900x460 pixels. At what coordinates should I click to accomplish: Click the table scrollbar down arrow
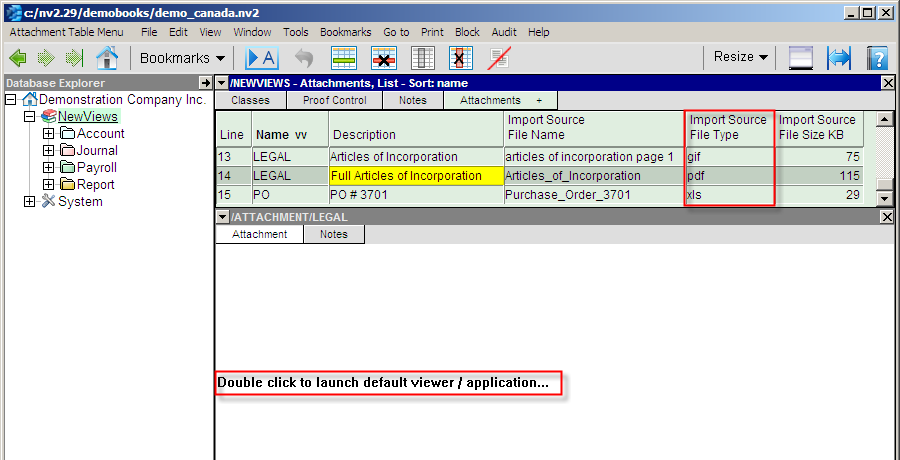tap(884, 186)
